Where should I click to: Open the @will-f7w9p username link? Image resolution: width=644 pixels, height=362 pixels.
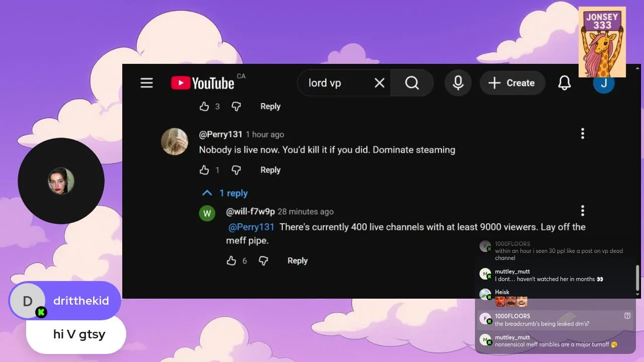coord(251,212)
